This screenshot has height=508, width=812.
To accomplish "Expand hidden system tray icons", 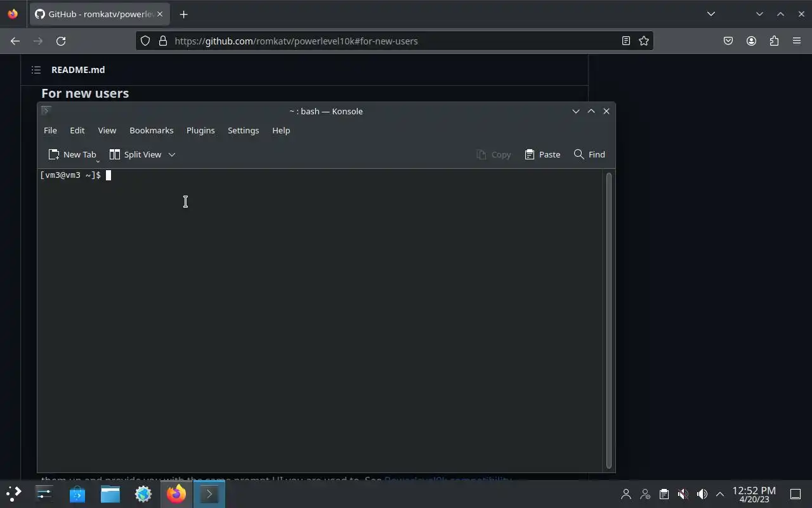I will click(x=719, y=494).
